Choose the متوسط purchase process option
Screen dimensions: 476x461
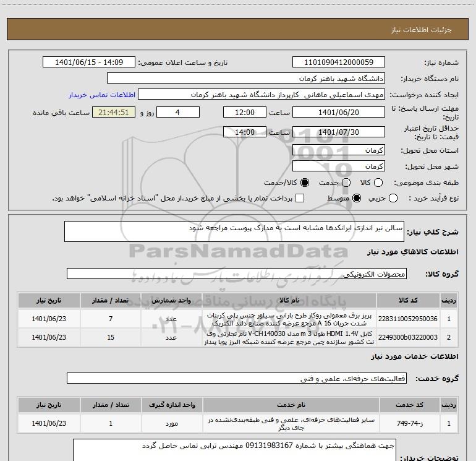click(x=357, y=199)
